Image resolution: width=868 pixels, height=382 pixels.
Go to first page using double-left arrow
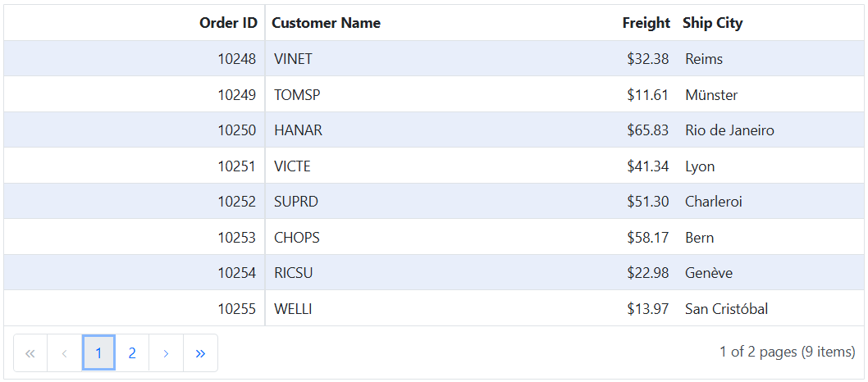tap(30, 352)
